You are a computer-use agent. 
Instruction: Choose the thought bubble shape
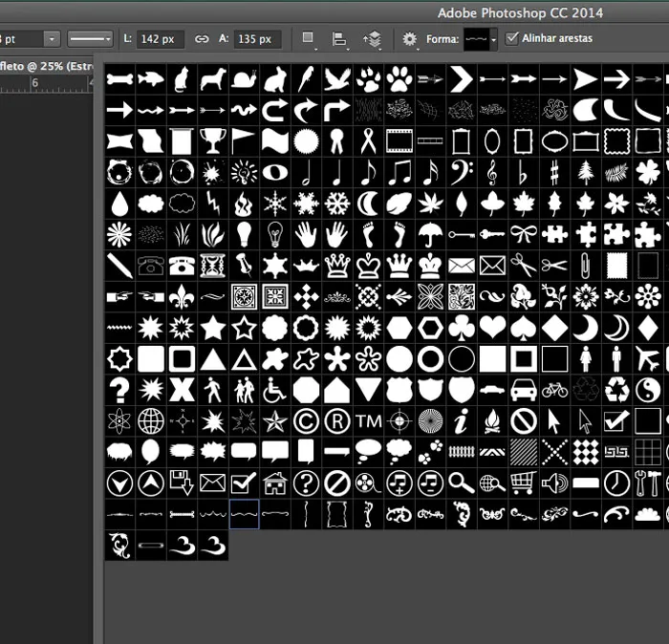pyautogui.click(x=399, y=452)
